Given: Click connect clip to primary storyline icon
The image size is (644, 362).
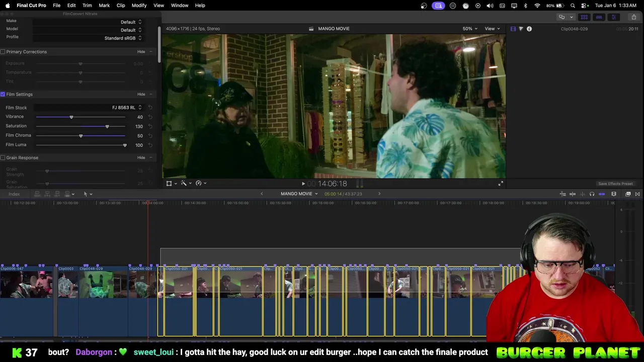Looking at the screenshot, I should (x=37, y=194).
